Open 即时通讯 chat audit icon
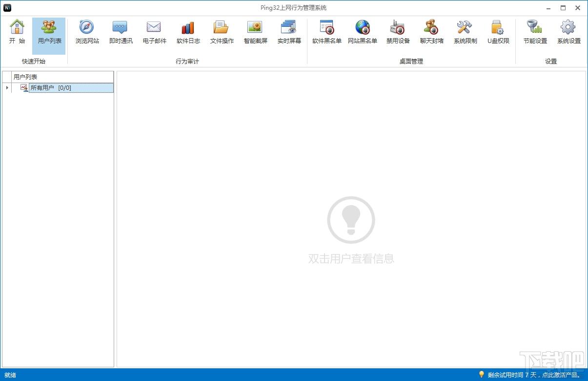Image resolution: width=588 pixels, height=381 pixels. 121,32
